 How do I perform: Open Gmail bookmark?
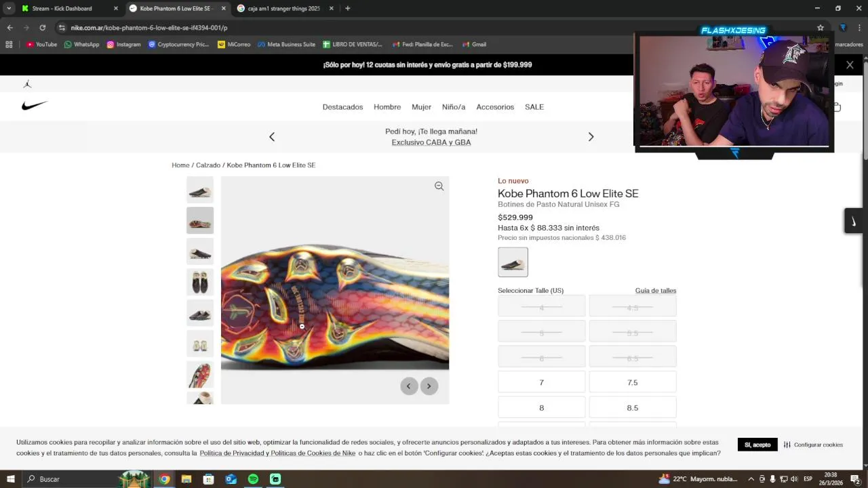tap(474, 45)
